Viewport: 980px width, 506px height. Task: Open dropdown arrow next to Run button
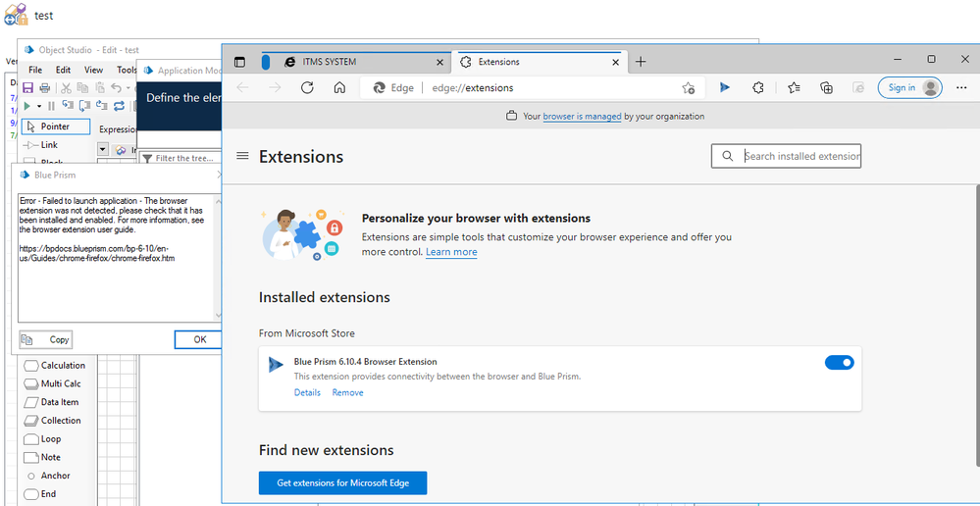39,106
